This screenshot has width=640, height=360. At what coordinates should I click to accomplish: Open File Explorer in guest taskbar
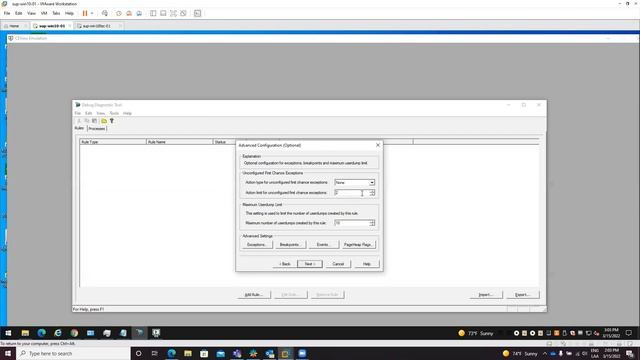25,333
